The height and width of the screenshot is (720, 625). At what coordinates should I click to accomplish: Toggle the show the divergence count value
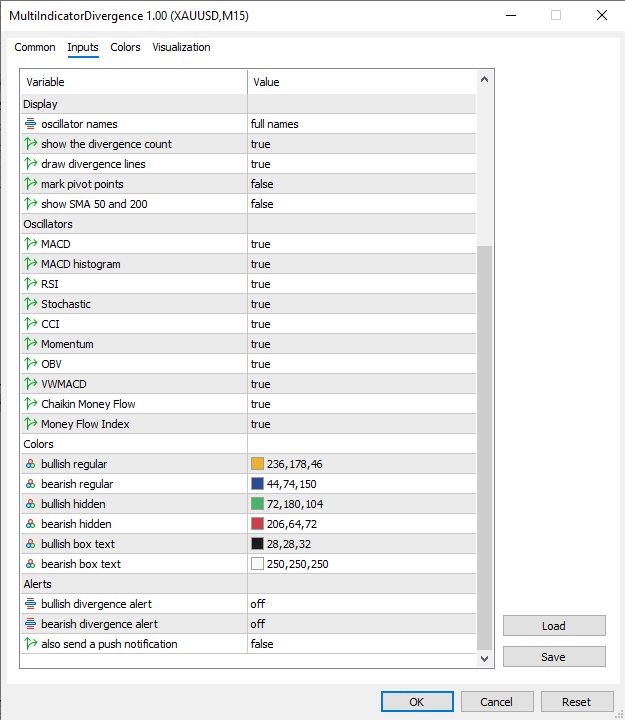pos(362,144)
